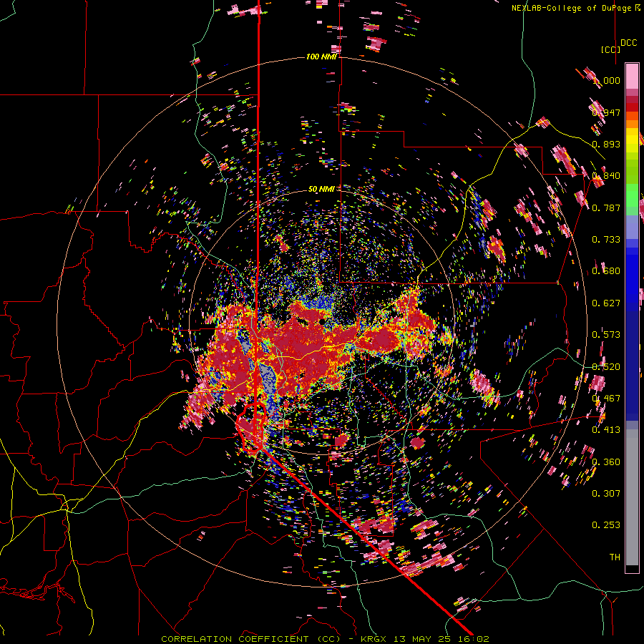The height and width of the screenshot is (644, 644).
Task: Click the [CC] legend unit label
Action: tap(610, 49)
